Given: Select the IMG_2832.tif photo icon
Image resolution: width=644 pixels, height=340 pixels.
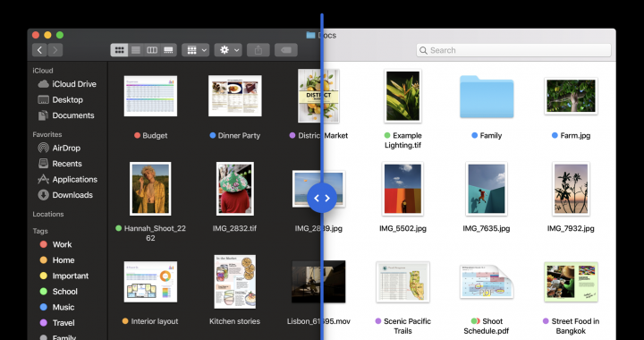Looking at the screenshot, I should [x=235, y=189].
